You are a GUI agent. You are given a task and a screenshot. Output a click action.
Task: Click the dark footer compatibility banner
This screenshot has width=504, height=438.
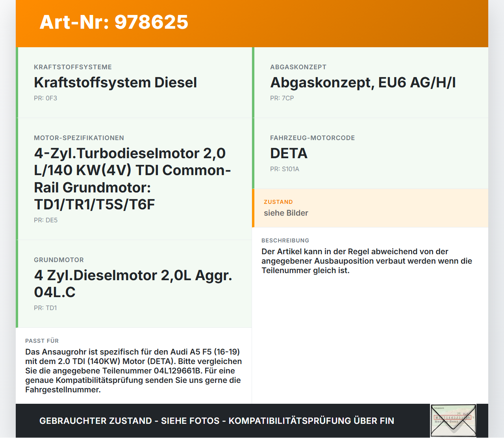(x=216, y=421)
